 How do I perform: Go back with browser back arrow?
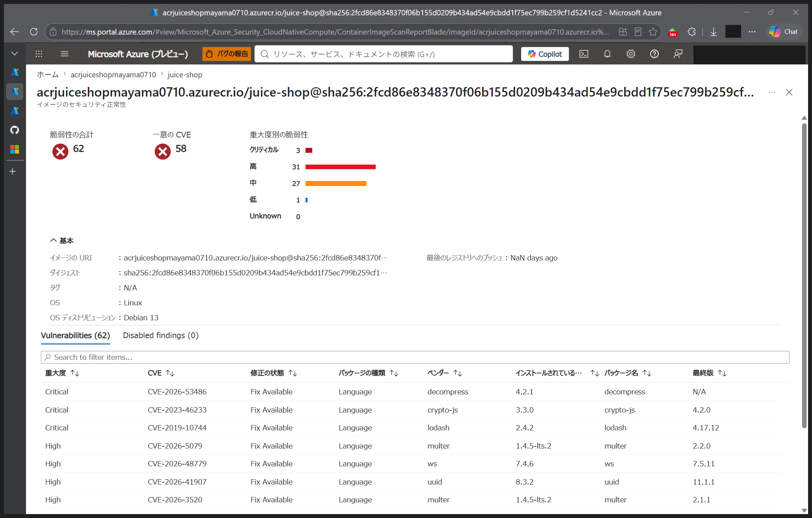15,32
